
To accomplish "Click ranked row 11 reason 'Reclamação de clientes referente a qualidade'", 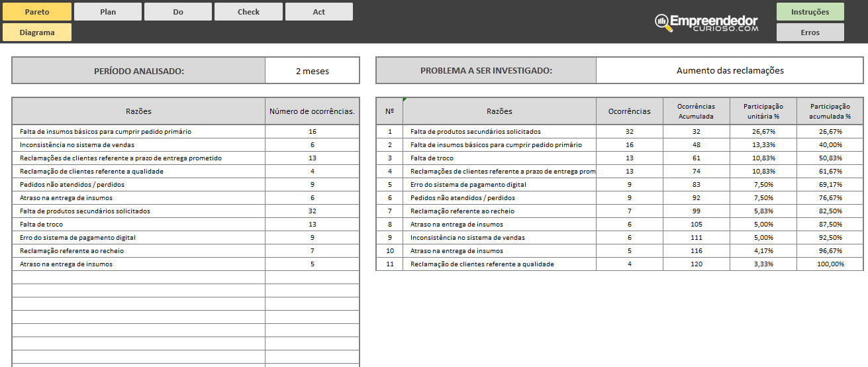I will pos(499,264).
